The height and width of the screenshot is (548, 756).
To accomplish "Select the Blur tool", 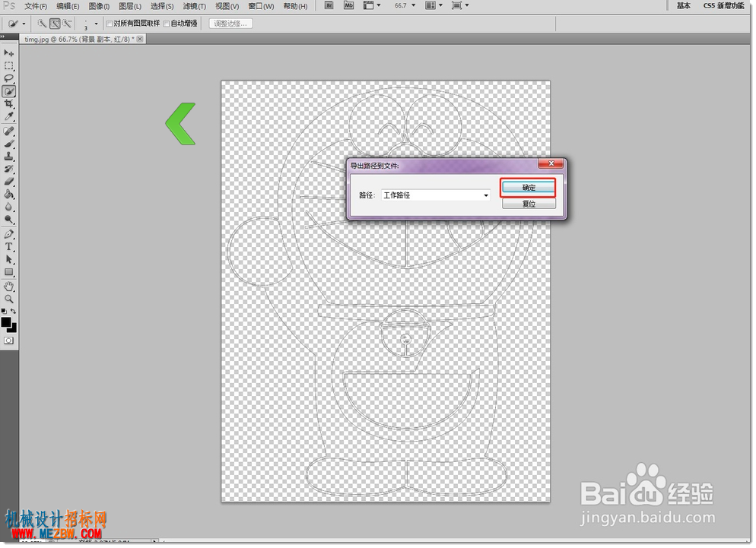I will (8, 207).
